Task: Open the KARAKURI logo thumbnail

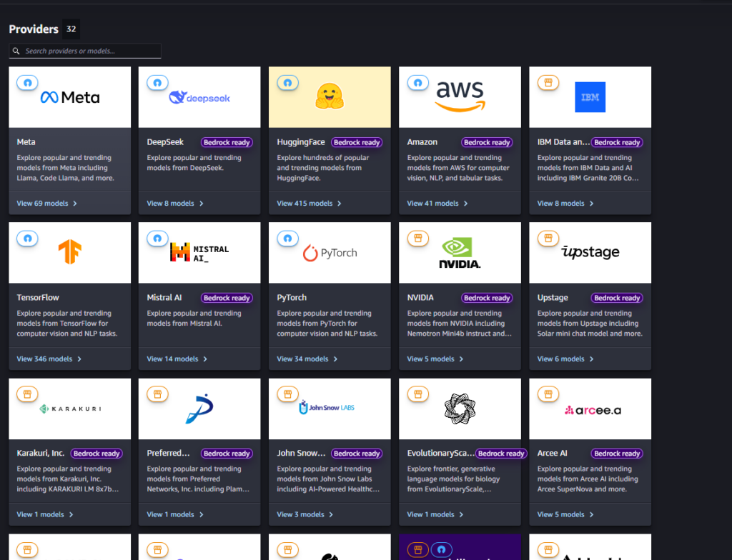Action: [70, 409]
